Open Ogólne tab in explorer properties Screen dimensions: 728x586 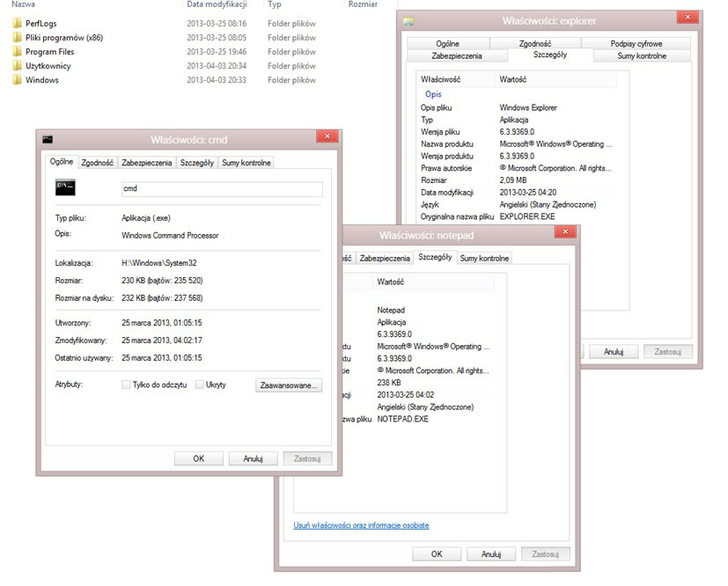click(x=447, y=44)
